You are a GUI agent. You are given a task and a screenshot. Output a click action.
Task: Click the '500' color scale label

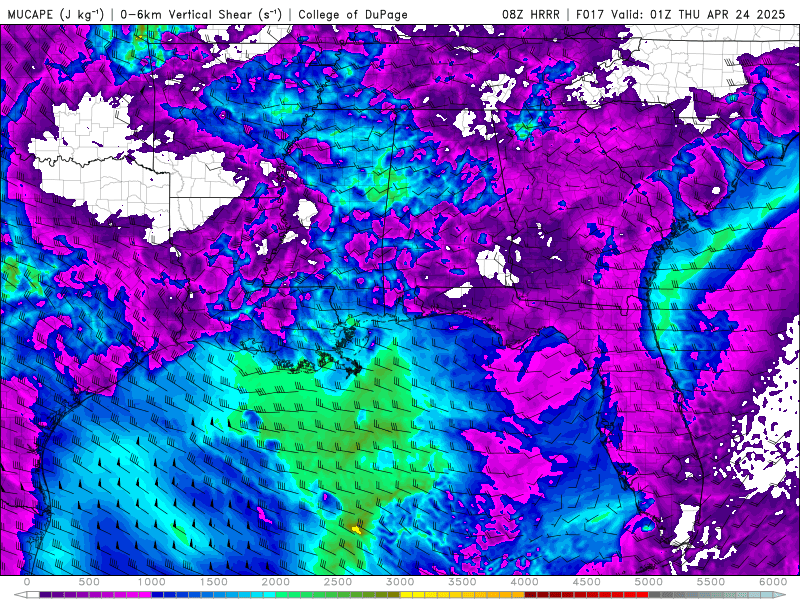click(89, 582)
